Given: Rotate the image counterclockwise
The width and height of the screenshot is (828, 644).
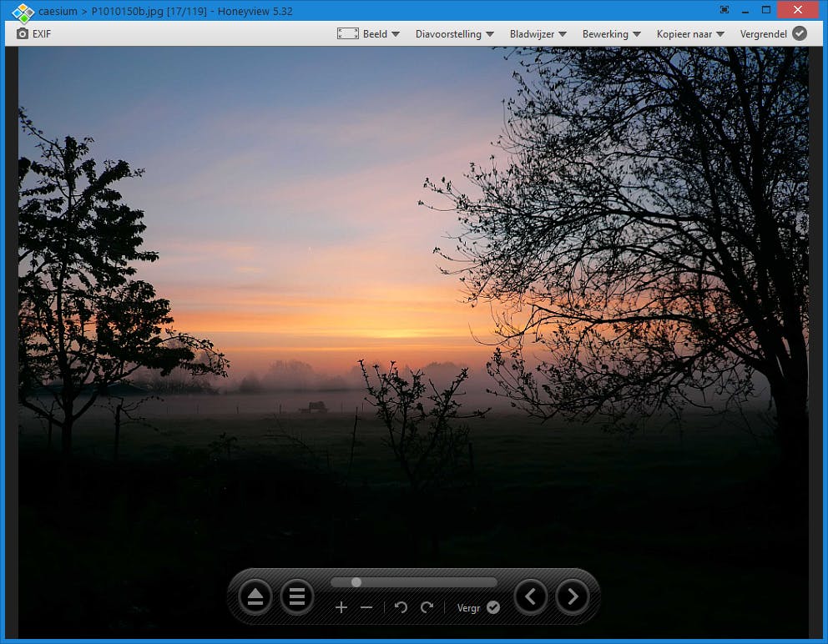Looking at the screenshot, I should (401, 607).
